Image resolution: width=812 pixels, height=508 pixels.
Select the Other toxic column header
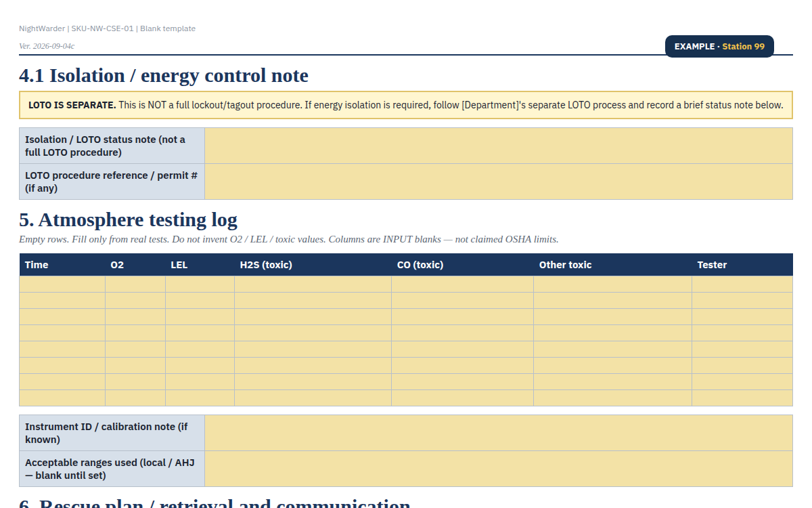(612, 265)
